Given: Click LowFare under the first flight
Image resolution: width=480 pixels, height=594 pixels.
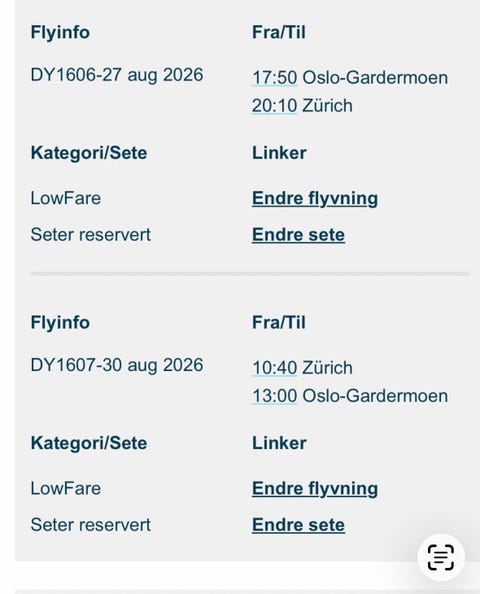Looking at the screenshot, I should pyautogui.click(x=66, y=198).
